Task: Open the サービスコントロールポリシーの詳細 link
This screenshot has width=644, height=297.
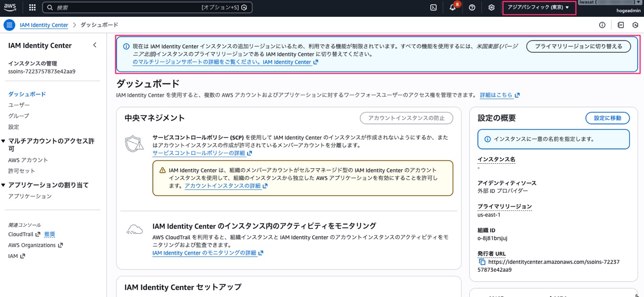Action: (x=199, y=153)
